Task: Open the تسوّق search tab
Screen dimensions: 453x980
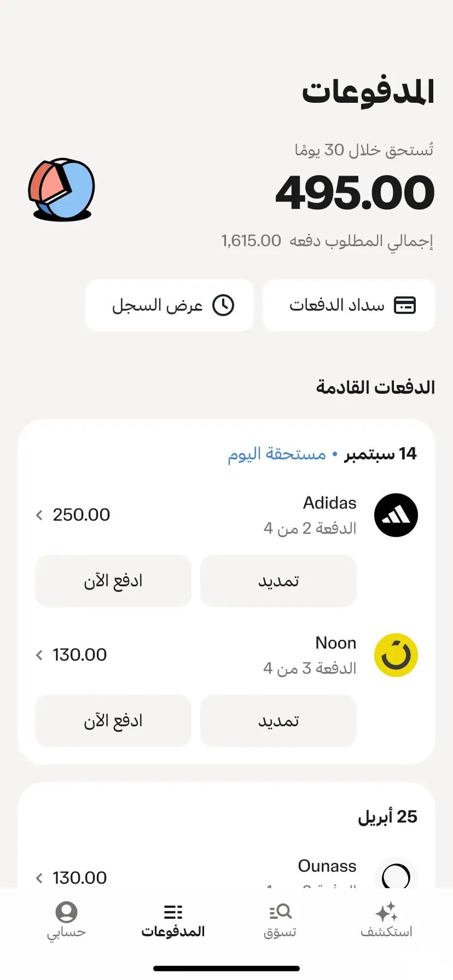Action: click(x=280, y=921)
